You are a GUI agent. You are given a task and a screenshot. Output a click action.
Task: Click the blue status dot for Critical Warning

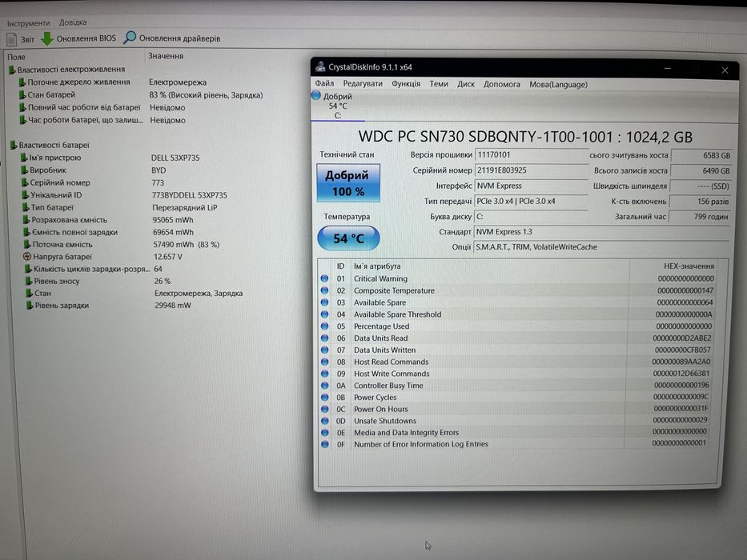point(324,278)
